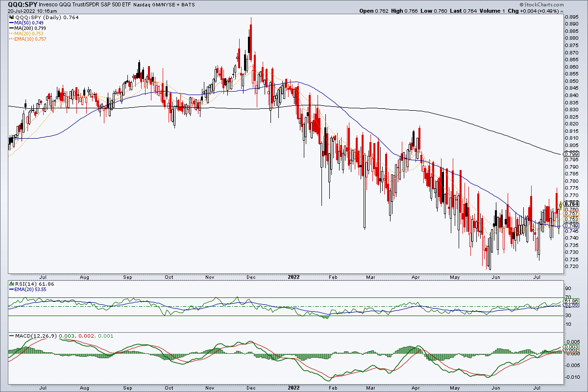Viewport: 588px width, 392px height.
Task: Click the 0.850 price axis label
Action: 572,81
